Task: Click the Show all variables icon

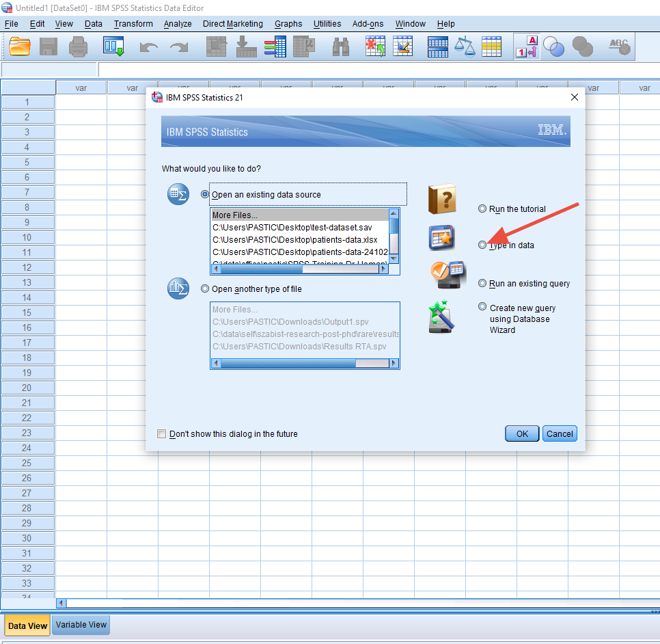Action: point(583,46)
